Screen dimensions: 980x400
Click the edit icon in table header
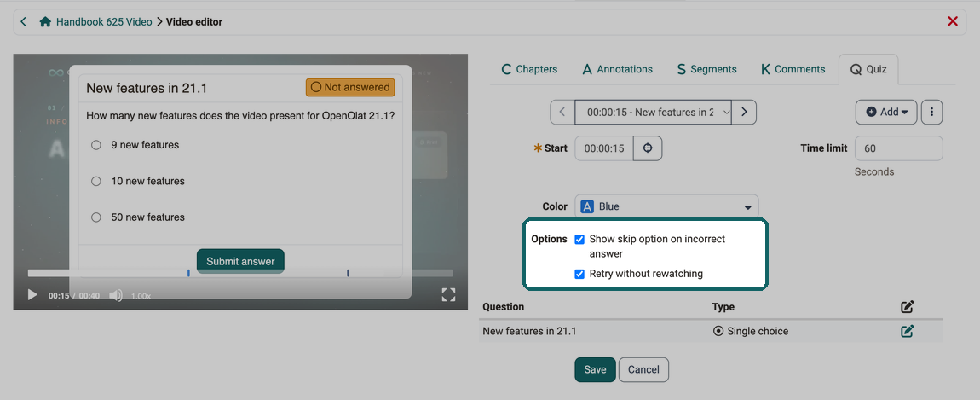(907, 307)
